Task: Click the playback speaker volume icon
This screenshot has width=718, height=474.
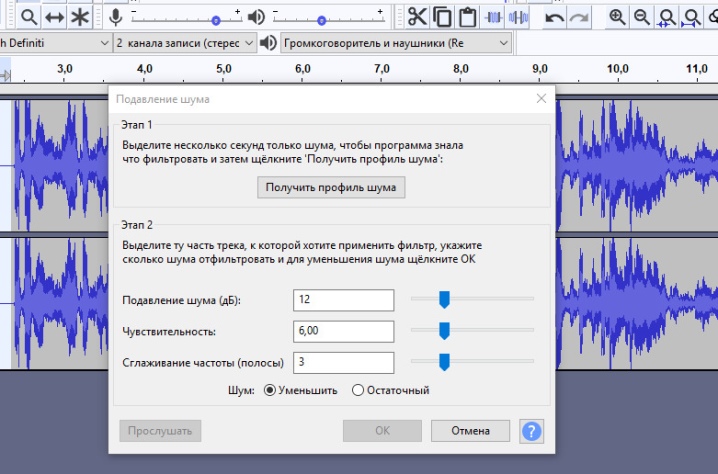Action: [x=256, y=17]
